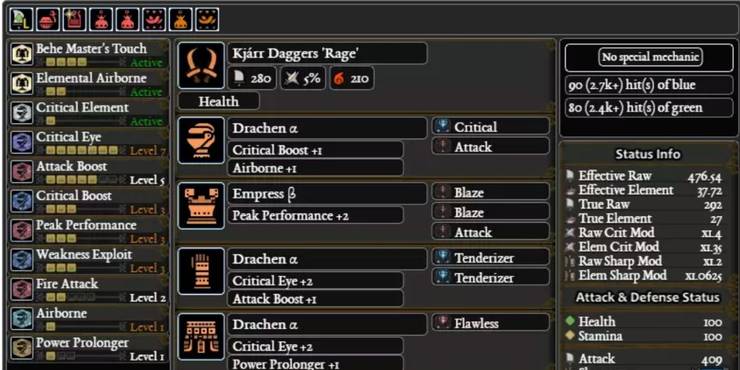Click the Drachen α waist armor icon
This screenshot has height=370, width=740.
(x=201, y=337)
